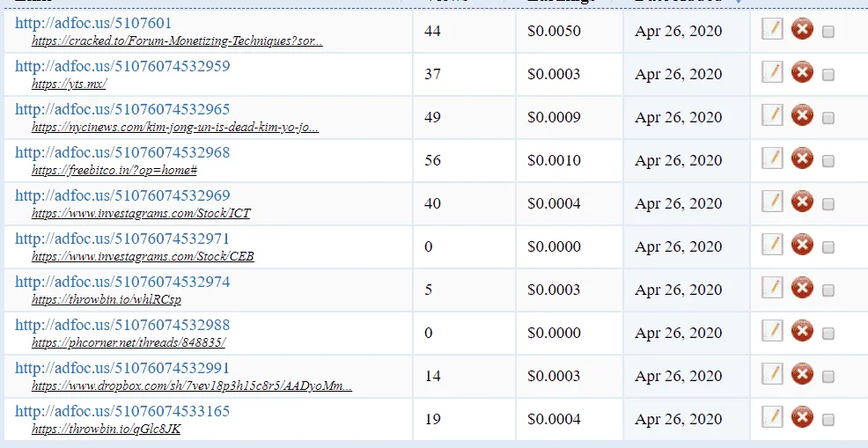Open short link adfoc.us/51076074532959
The width and height of the screenshot is (868, 448).
click(122, 66)
